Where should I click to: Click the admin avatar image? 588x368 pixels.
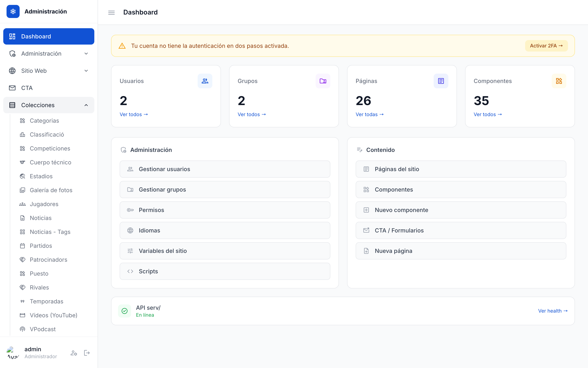pyautogui.click(x=13, y=353)
